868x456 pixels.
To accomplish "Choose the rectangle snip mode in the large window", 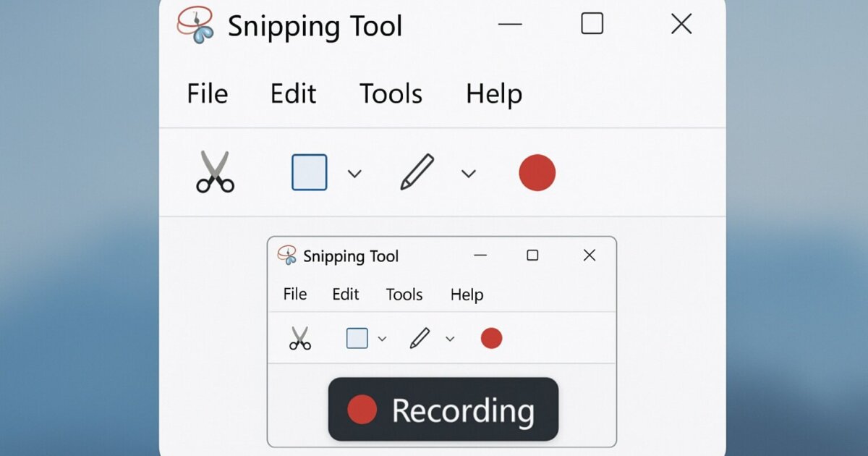I will coord(309,172).
